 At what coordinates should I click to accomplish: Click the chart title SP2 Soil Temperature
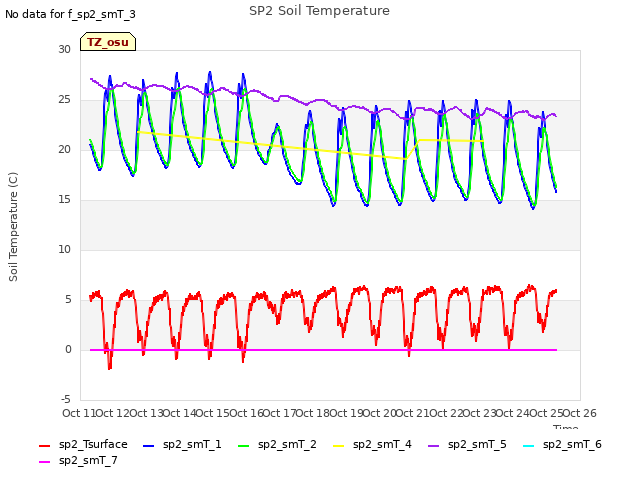coord(319,11)
